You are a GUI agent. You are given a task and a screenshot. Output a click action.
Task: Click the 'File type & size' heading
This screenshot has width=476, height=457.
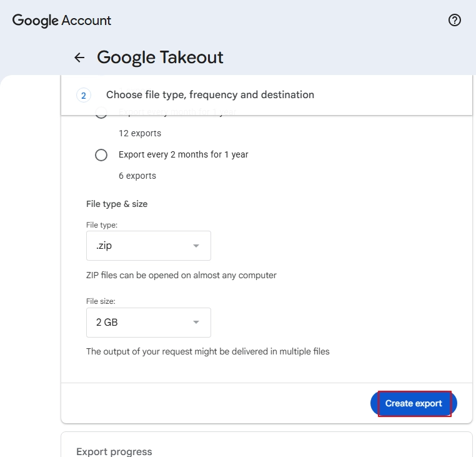[117, 204]
